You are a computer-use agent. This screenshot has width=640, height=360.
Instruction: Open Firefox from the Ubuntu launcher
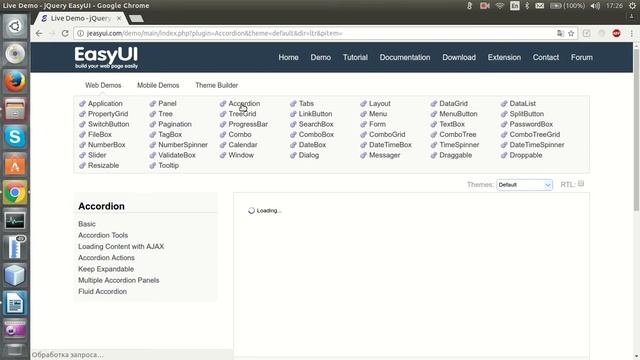(x=15, y=81)
